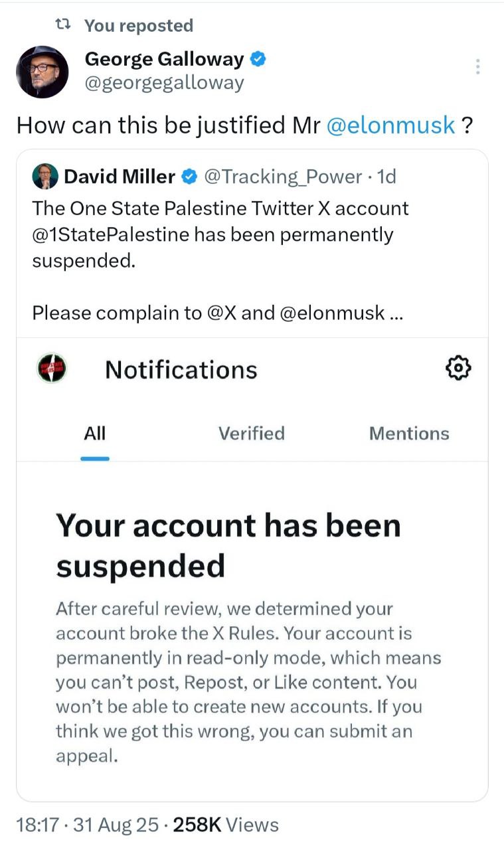This screenshot has width=504, height=850.
Task: Click the 18:17 · 31 Aug 25 timestamp
Action: pyautogui.click(x=88, y=825)
